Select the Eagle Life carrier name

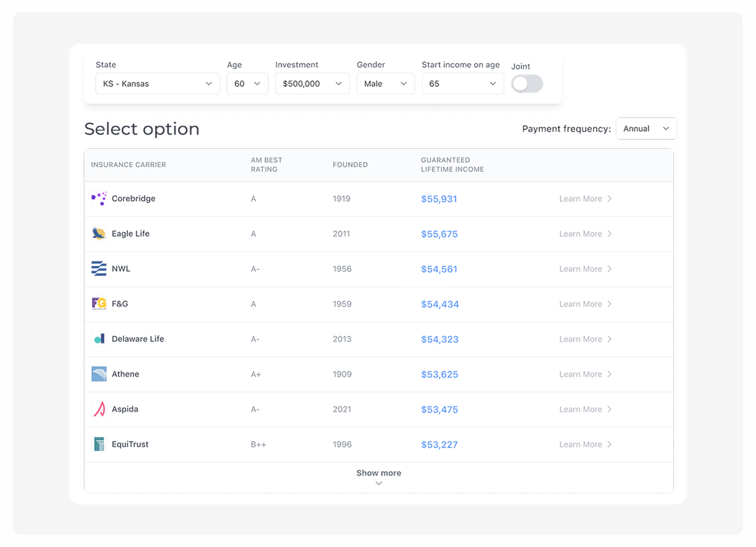tap(130, 233)
